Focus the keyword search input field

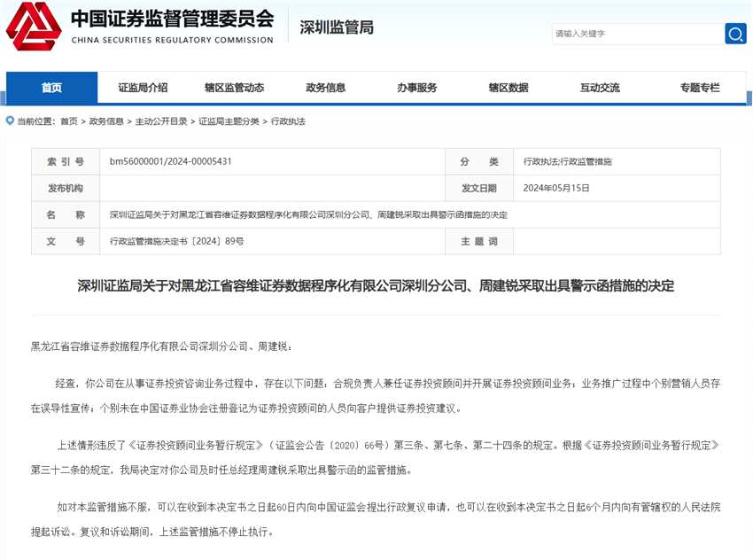638,34
